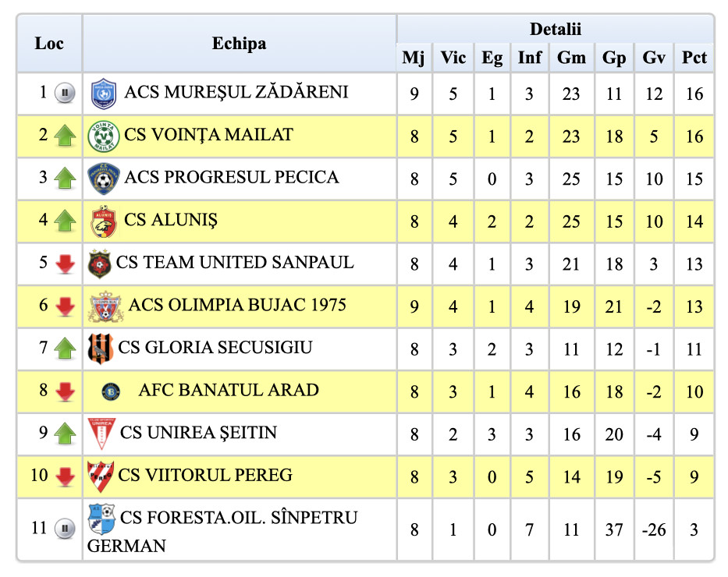This screenshot has width=728, height=577.
Task: Click the CS Gloria Secusigiu striped logo
Action: pos(101,348)
